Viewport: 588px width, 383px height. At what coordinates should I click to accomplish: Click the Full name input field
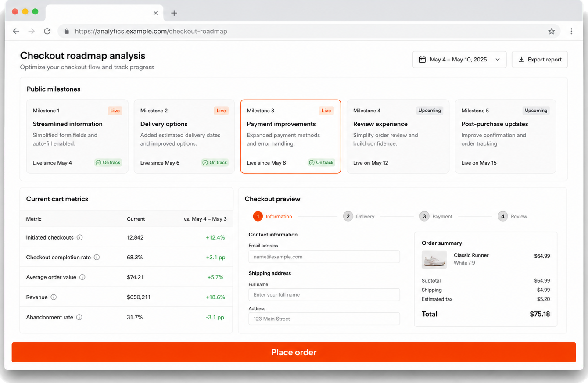324,294
